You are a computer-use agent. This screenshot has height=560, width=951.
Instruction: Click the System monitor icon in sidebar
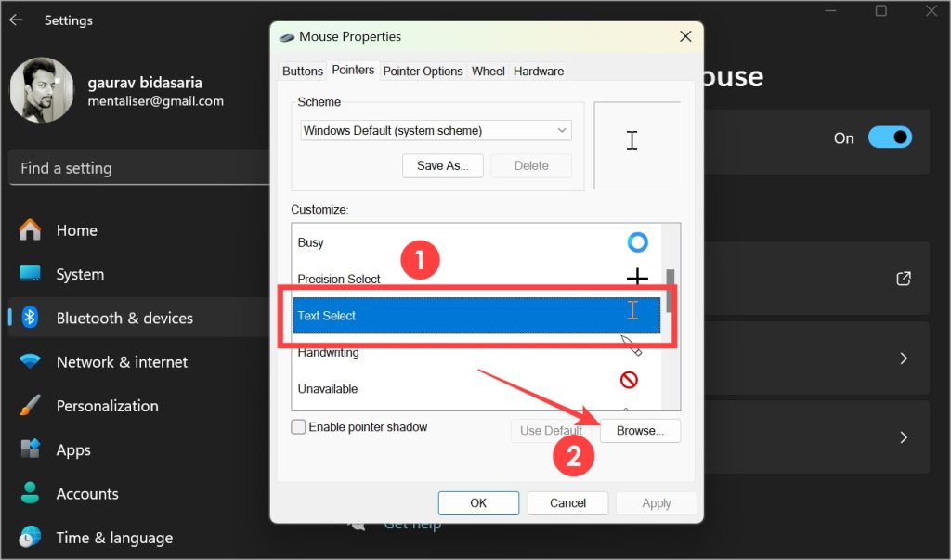[30, 274]
